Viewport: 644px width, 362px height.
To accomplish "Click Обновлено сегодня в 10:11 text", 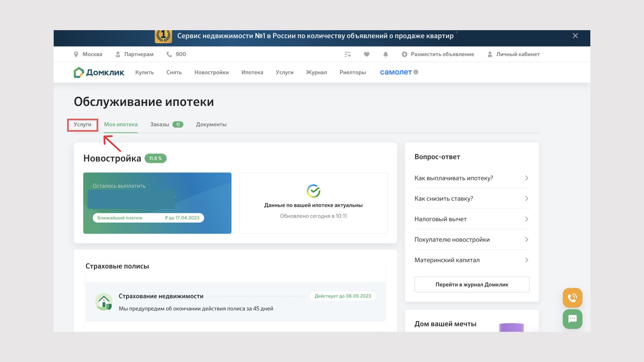I will [314, 216].
